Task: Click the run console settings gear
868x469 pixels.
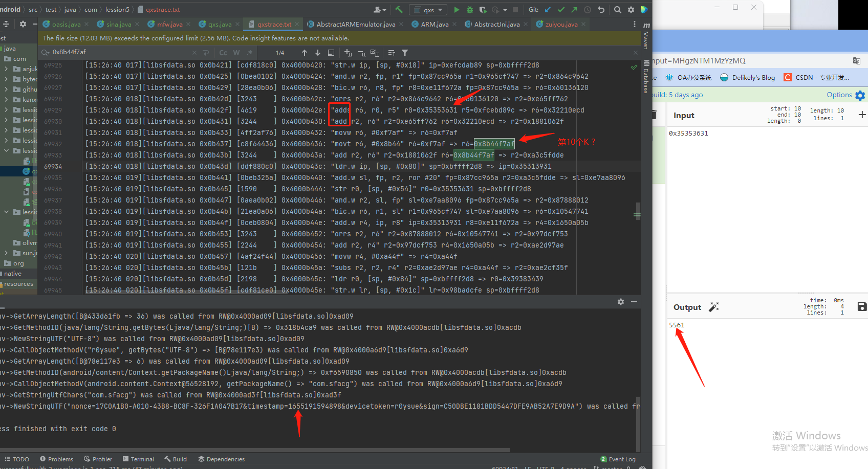Action: (621, 302)
